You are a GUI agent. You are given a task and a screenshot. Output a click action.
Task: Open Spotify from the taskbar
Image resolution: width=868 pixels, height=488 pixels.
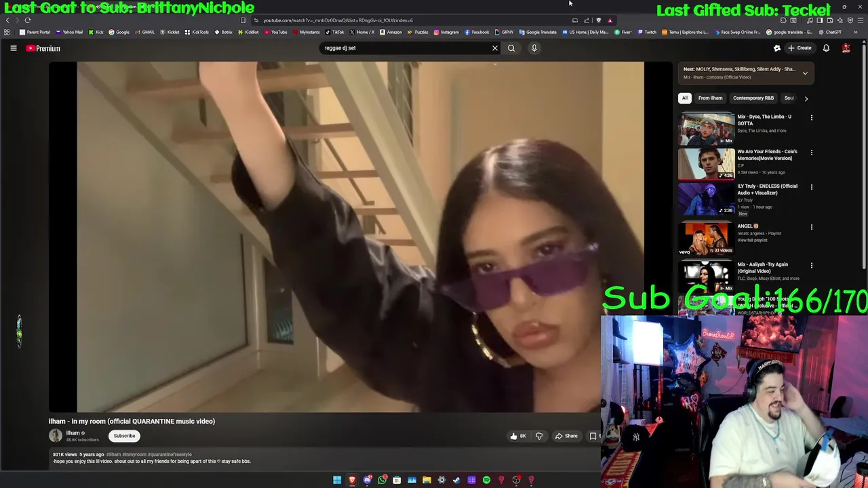pyautogui.click(x=486, y=480)
